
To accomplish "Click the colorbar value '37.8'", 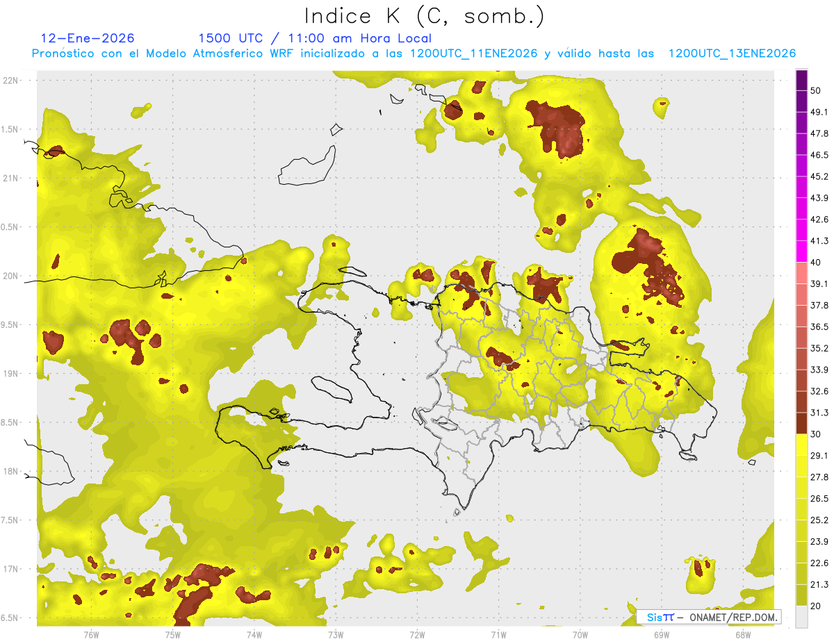I will click(x=819, y=305).
